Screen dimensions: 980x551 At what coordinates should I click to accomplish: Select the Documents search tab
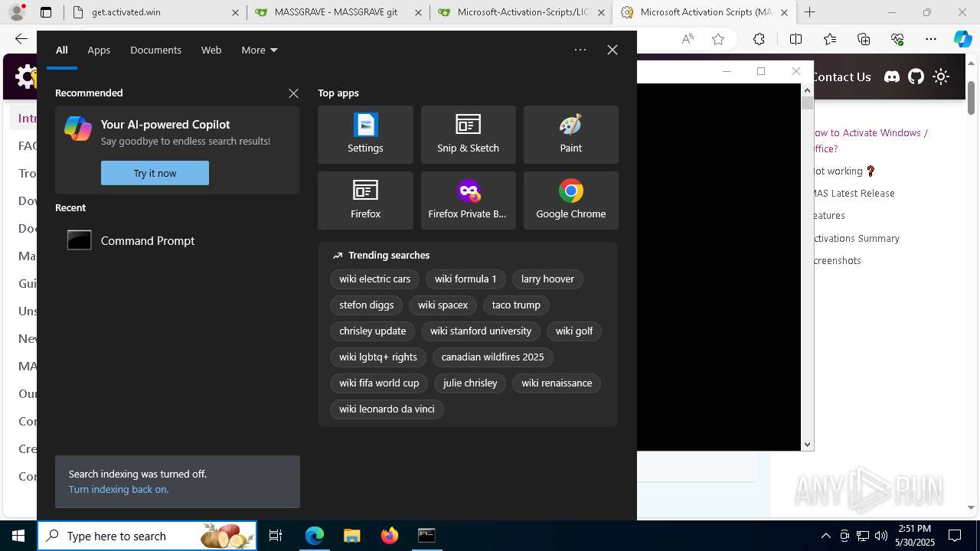coord(155,50)
